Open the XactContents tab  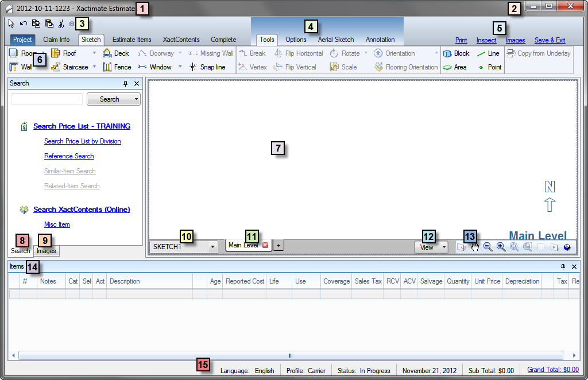(181, 40)
